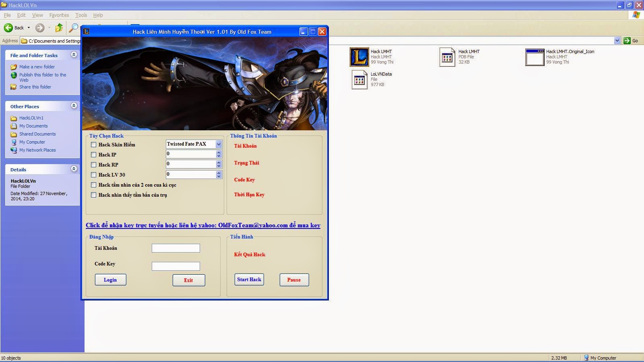Click the Login button
Image resolution: width=644 pixels, height=362 pixels.
[x=110, y=280]
